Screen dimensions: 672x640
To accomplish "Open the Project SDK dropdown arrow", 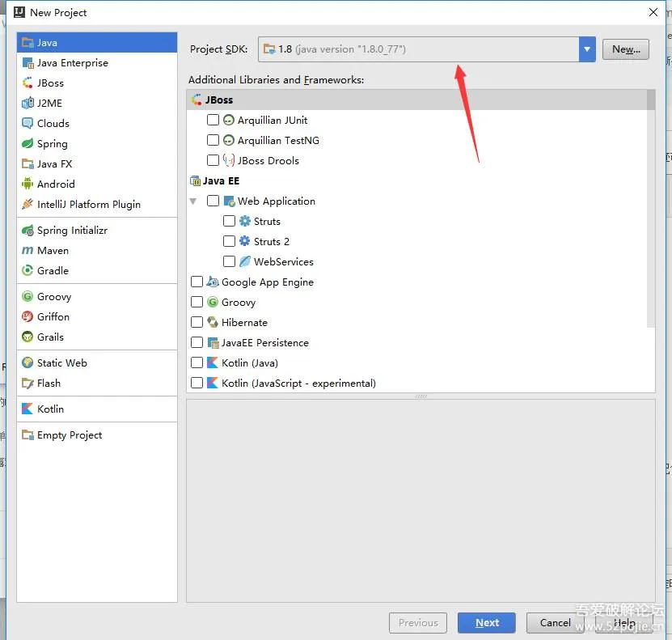I will click(x=587, y=49).
